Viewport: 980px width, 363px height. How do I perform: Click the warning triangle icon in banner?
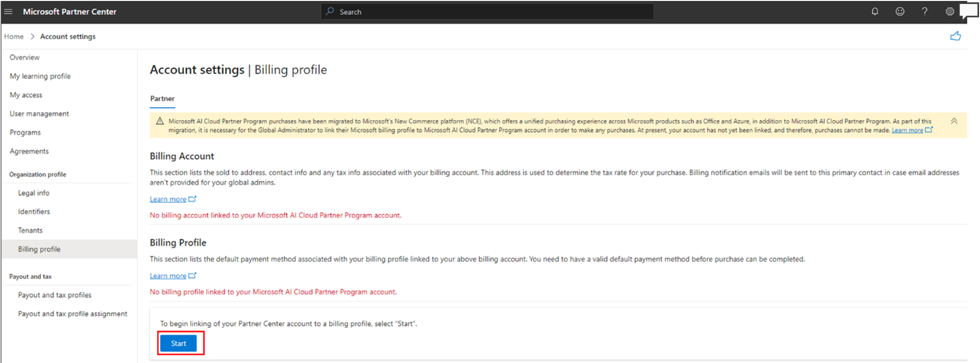160,121
